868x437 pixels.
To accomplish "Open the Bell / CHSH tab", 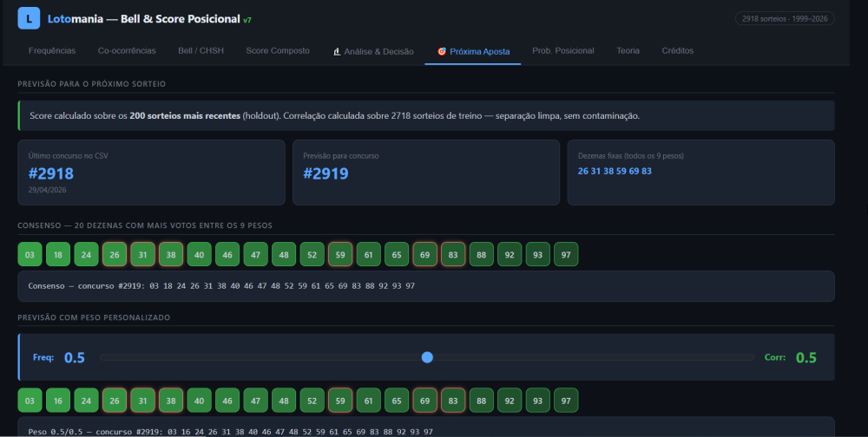I will (201, 51).
